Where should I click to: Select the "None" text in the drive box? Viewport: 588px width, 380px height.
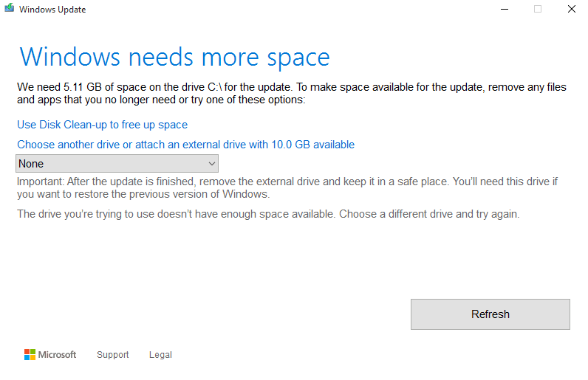[x=31, y=164]
